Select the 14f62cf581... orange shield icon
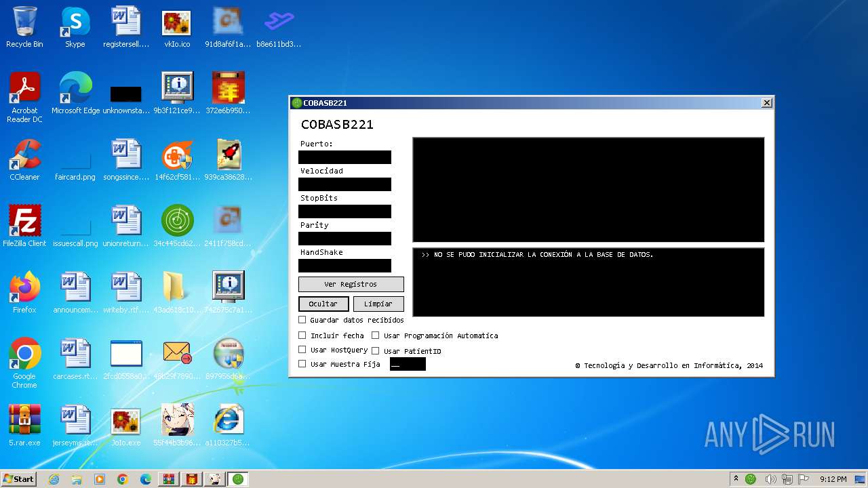Image resolution: width=868 pixels, height=488 pixels. point(177,160)
